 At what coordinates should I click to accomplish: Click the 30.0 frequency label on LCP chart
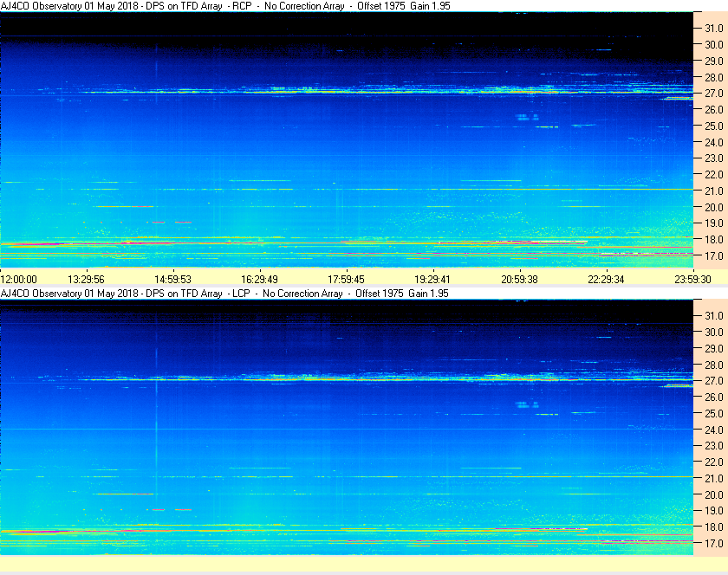tap(714, 333)
